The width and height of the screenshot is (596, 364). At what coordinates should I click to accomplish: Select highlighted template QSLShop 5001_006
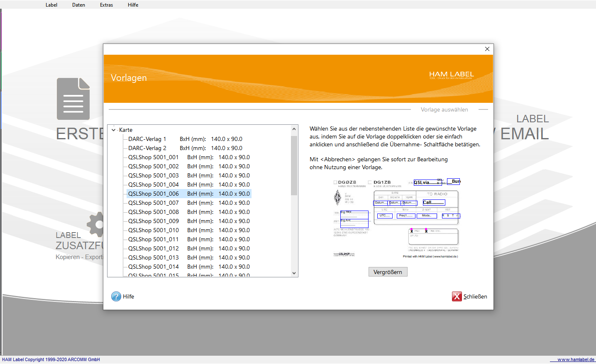(x=189, y=194)
